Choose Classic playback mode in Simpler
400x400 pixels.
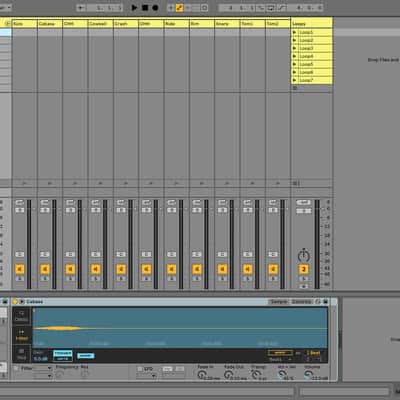click(22, 316)
